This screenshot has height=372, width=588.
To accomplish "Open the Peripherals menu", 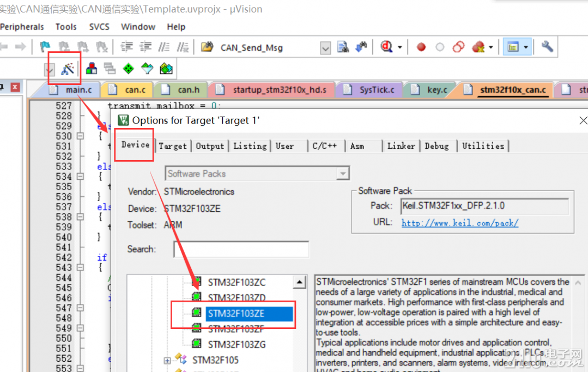I will click(x=22, y=27).
